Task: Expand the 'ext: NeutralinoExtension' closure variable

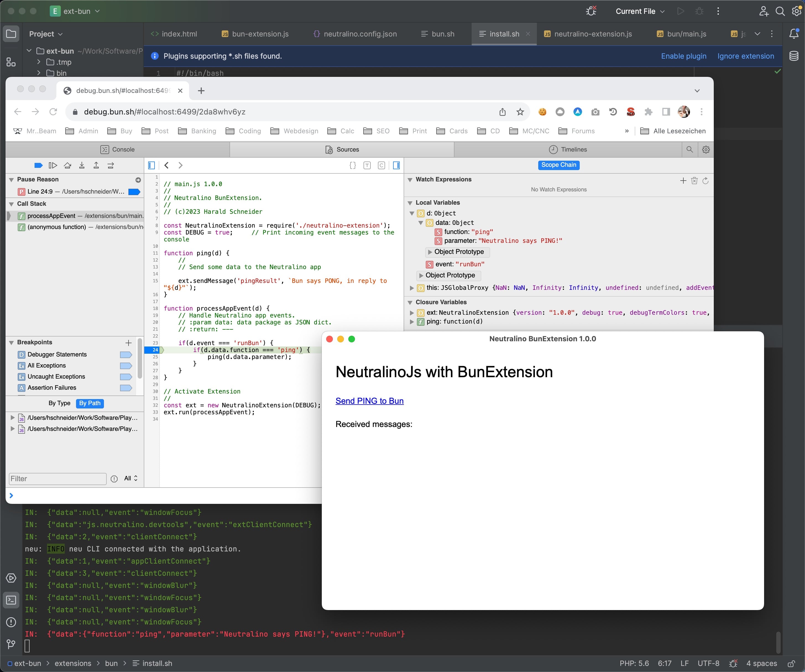Action: pyautogui.click(x=412, y=313)
